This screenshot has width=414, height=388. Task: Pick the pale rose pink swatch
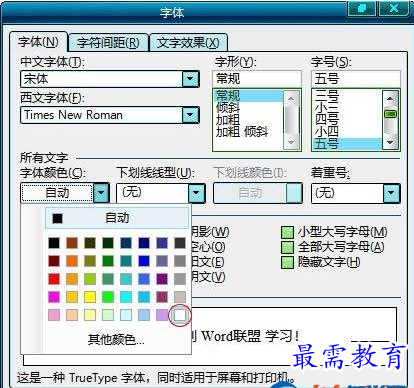54,315
